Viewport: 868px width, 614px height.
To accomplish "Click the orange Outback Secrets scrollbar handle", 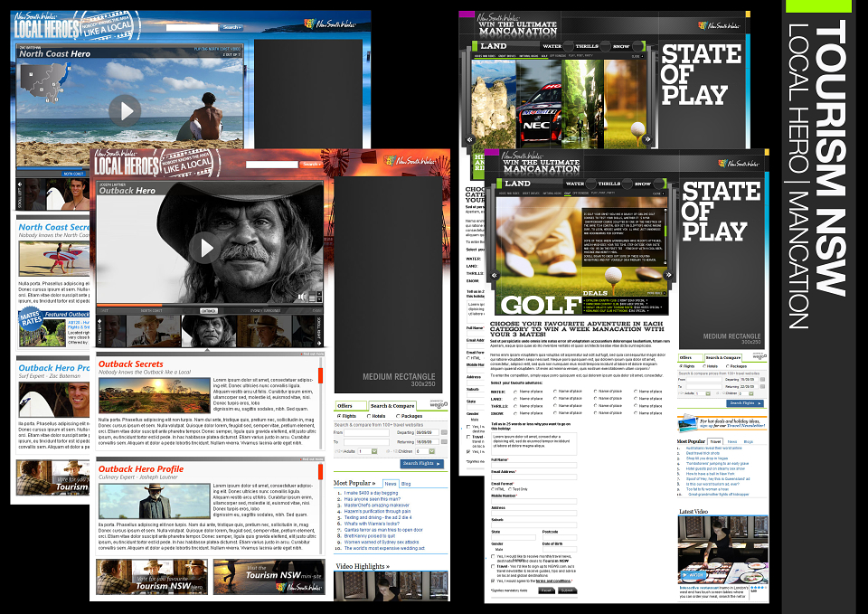I will tap(320, 375).
